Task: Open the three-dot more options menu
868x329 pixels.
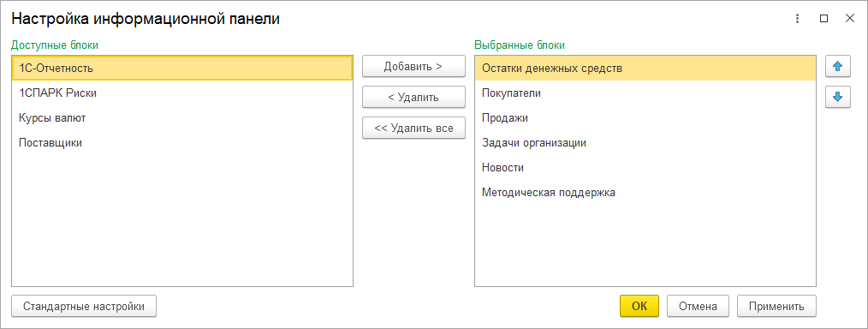Action: point(797,19)
